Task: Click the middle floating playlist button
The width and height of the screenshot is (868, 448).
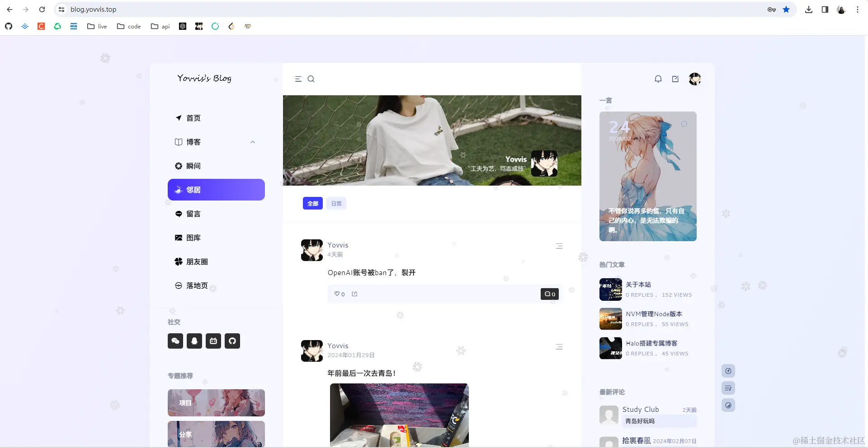Action: pyautogui.click(x=728, y=388)
